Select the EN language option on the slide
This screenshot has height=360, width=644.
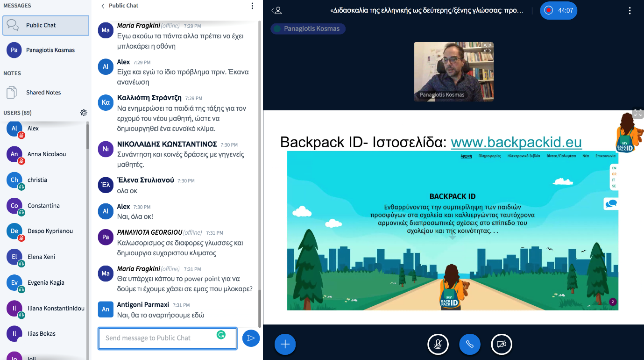(x=614, y=168)
